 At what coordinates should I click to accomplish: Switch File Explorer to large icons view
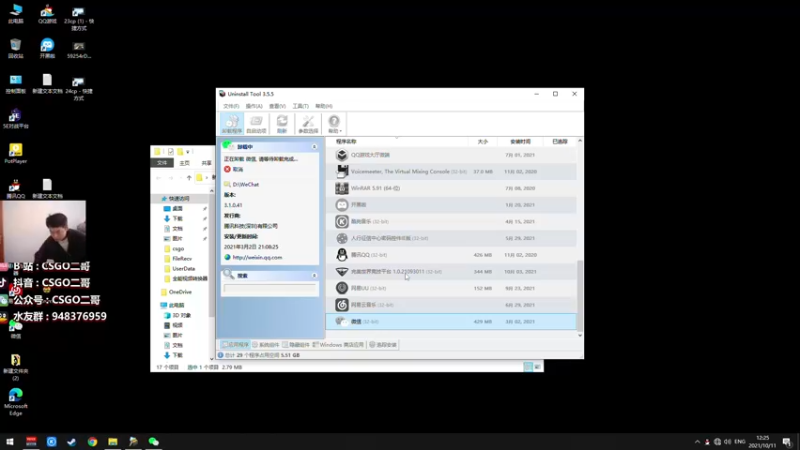(537, 367)
